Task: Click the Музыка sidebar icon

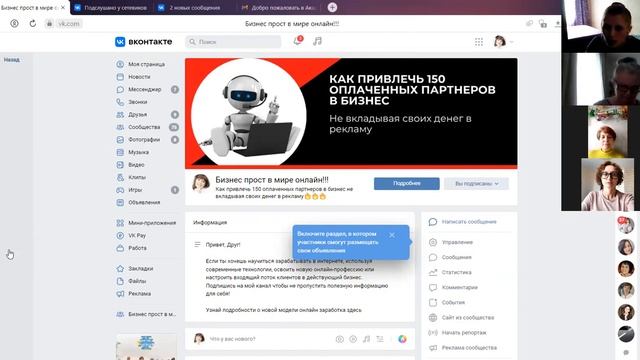Action: tap(120, 152)
